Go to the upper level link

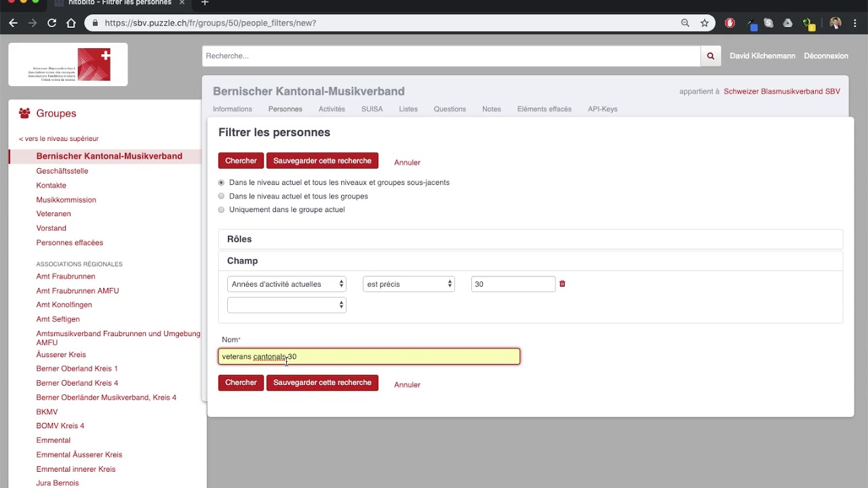(x=58, y=139)
